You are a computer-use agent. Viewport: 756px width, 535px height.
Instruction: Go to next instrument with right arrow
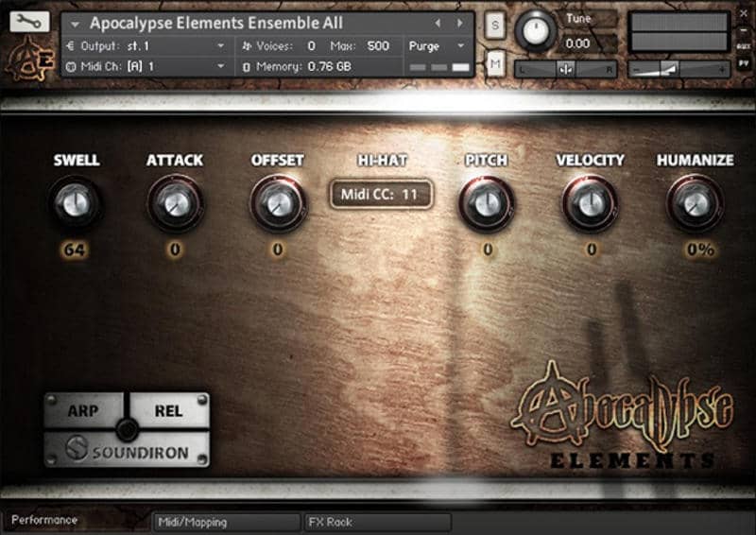pos(460,23)
